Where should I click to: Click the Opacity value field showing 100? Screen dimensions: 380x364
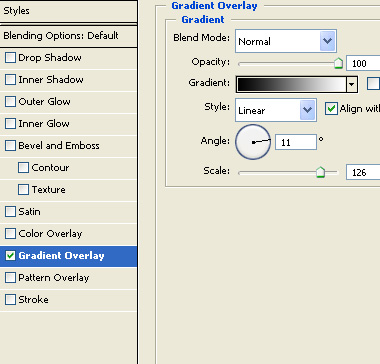coord(363,63)
